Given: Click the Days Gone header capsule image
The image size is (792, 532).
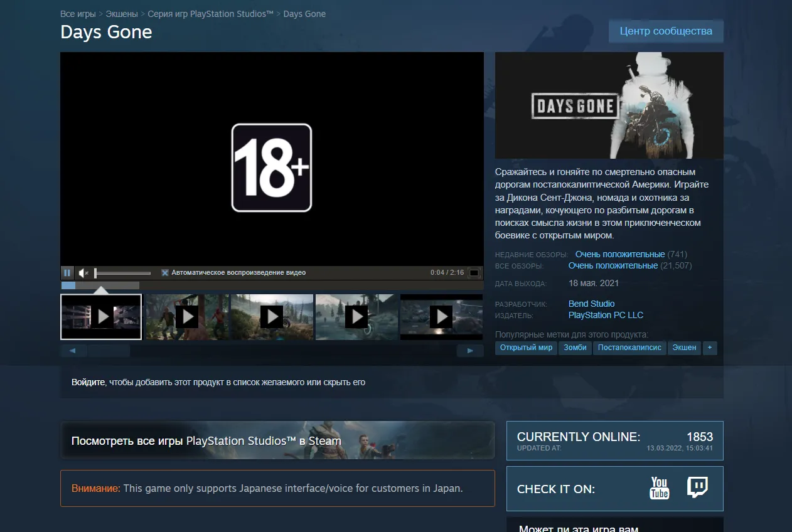Looking at the screenshot, I should pos(609,105).
